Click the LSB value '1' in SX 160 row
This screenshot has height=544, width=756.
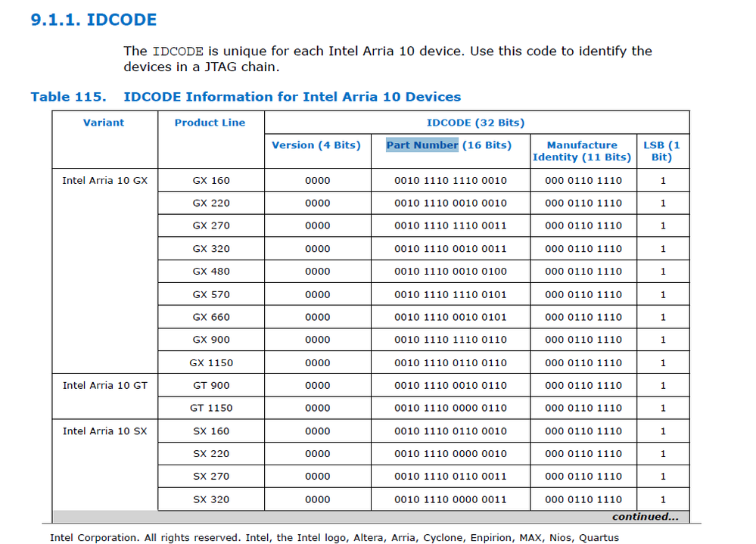663,431
